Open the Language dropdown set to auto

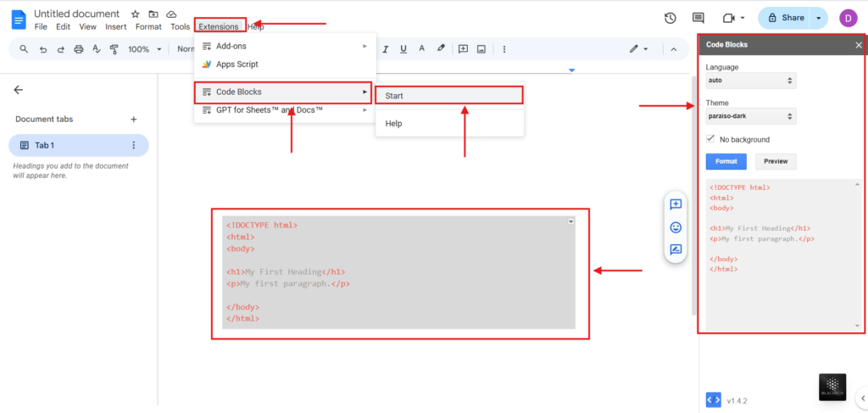pyautogui.click(x=751, y=81)
